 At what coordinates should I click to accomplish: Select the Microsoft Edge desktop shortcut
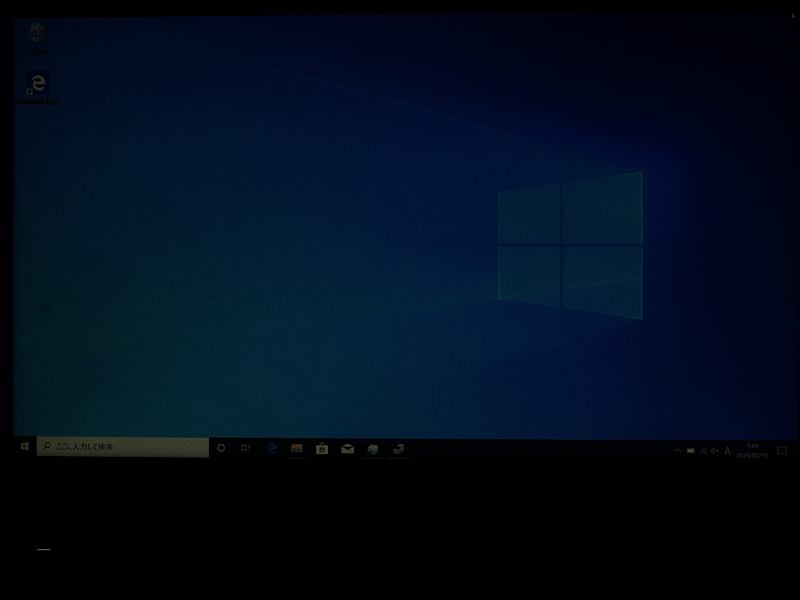38,88
